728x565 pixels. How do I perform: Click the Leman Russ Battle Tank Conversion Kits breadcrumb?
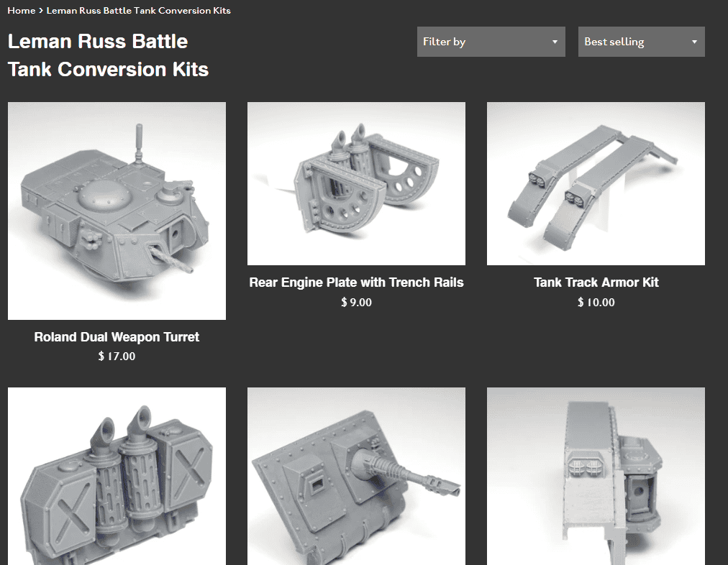coord(138,10)
